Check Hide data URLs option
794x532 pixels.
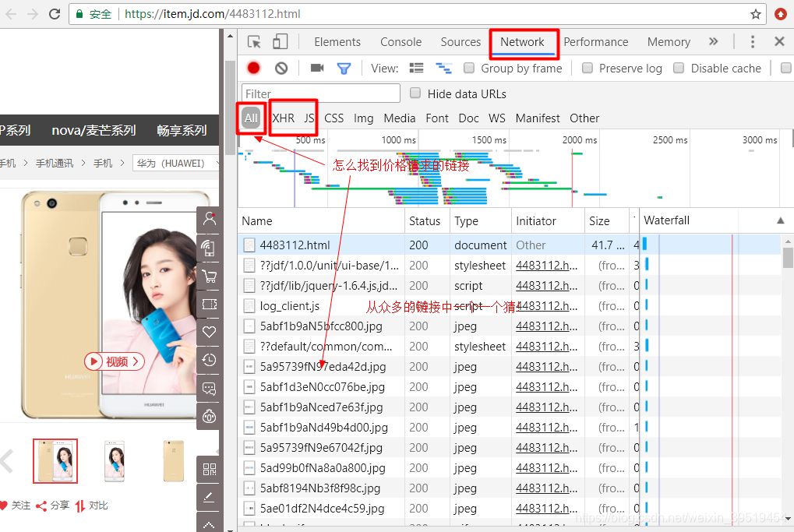415,93
